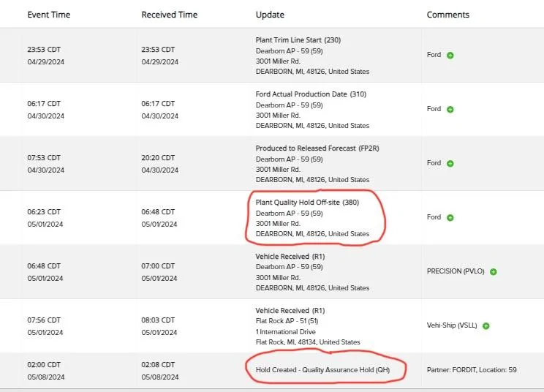Viewport: 544px width, 392px height.
Task: Click the Update column header
Action: pyautogui.click(x=270, y=15)
